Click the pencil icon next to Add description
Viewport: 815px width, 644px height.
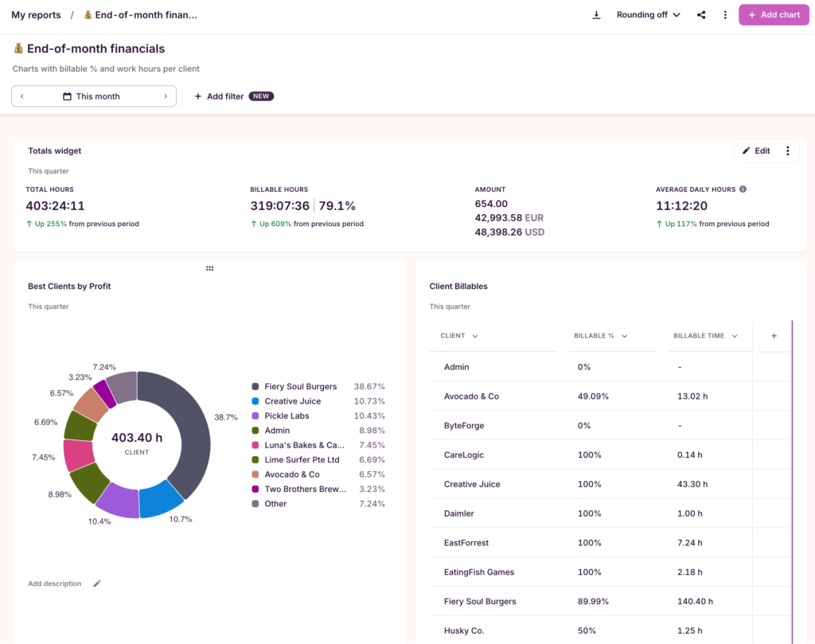click(x=96, y=584)
